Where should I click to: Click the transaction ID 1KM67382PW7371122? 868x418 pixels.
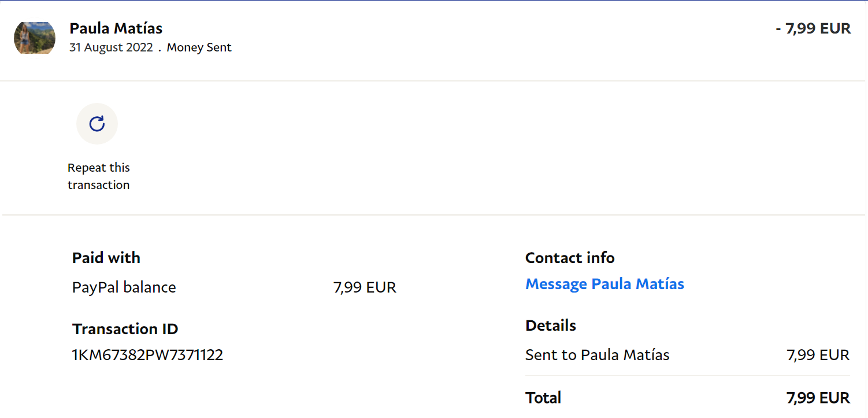[x=147, y=355]
